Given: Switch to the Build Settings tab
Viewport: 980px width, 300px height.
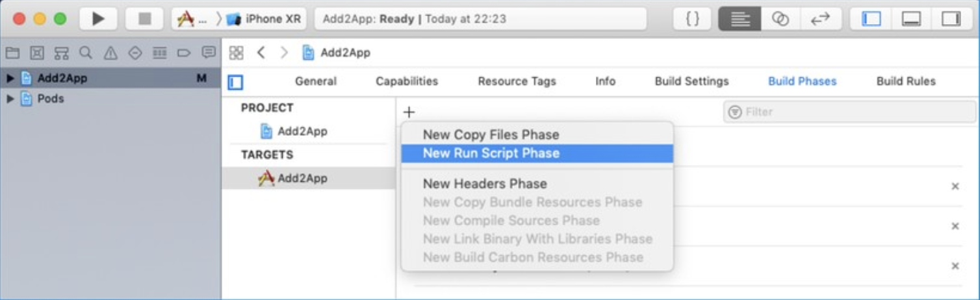Looking at the screenshot, I should click(691, 81).
